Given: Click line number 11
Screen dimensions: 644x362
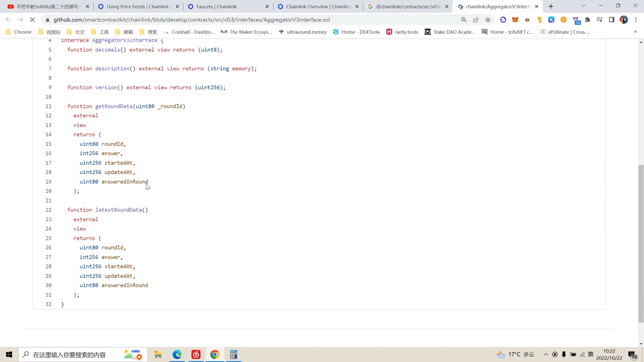Looking at the screenshot, I should click(x=49, y=106).
